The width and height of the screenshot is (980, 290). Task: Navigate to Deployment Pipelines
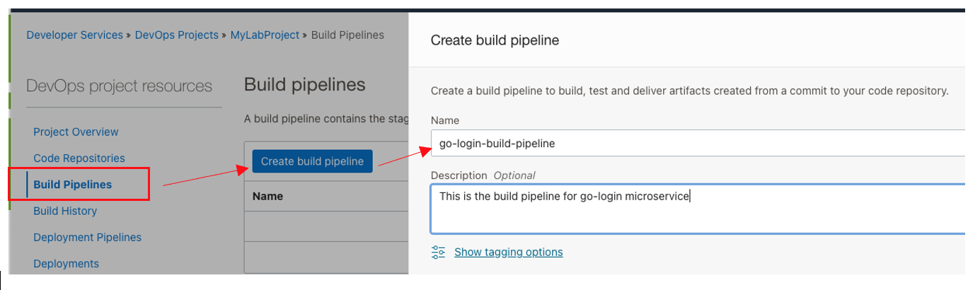pyautogui.click(x=87, y=237)
